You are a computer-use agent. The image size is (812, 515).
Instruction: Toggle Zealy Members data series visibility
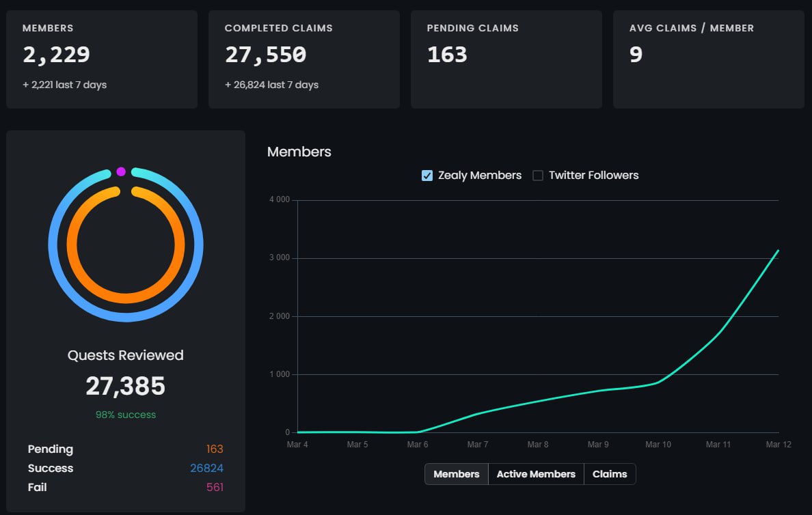click(427, 176)
